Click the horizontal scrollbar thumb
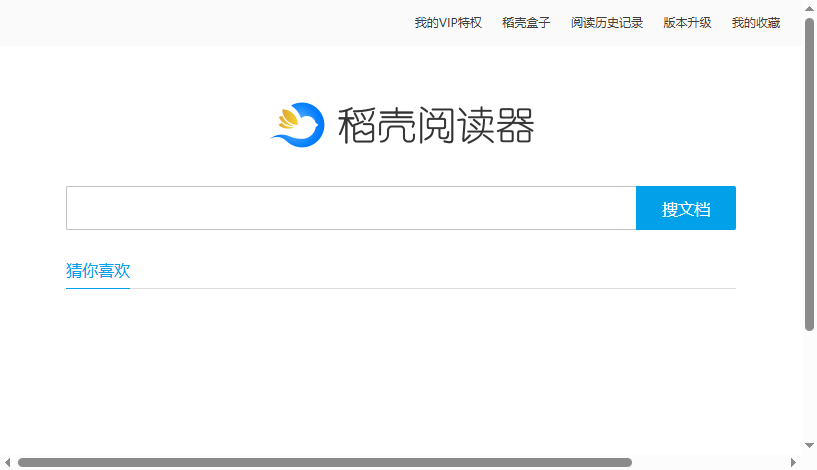Image resolution: width=817 pixels, height=470 pixels. pyautogui.click(x=325, y=462)
